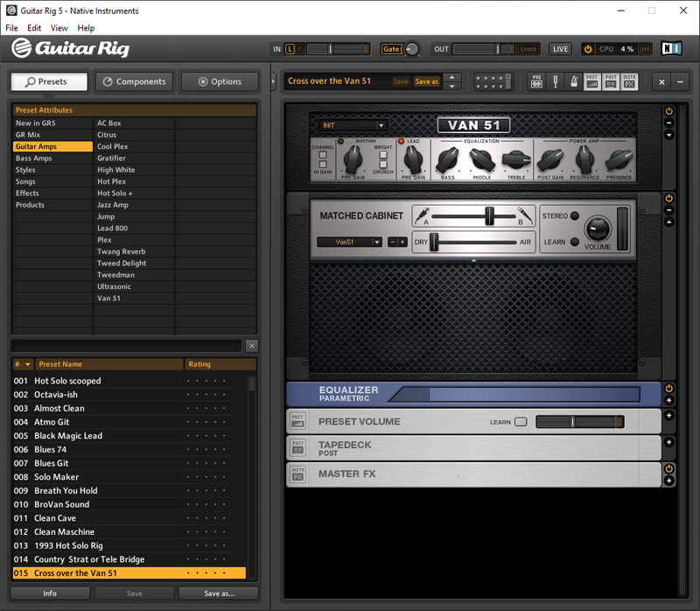Viewport: 700px width, 611px height.
Task: Open the Metronome tool icon
Action: click(572, 81)
